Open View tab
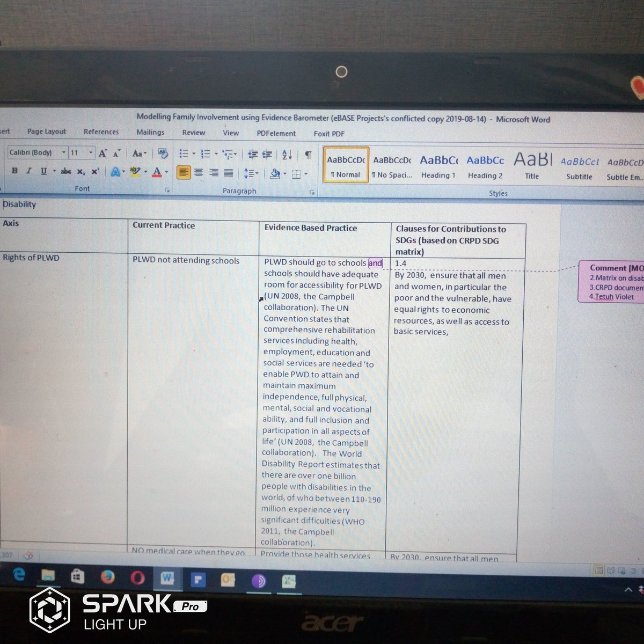The width and height of the screenshot is (644, 644). tap(231, 133)
